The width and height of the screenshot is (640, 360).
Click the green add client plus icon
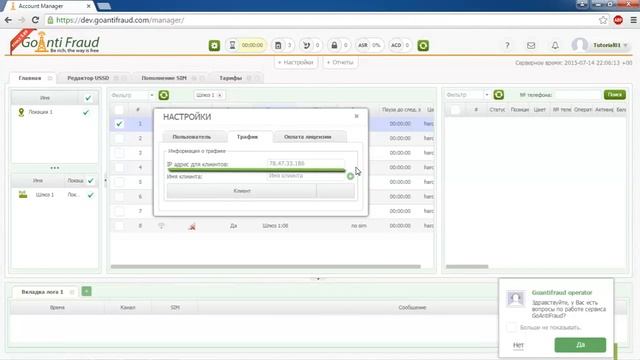tap(350, 176)
